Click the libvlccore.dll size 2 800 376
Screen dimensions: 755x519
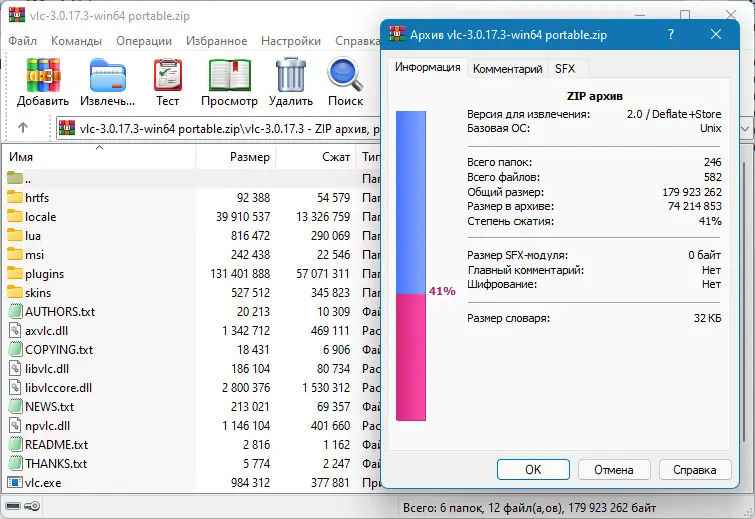tap(246, 387)
